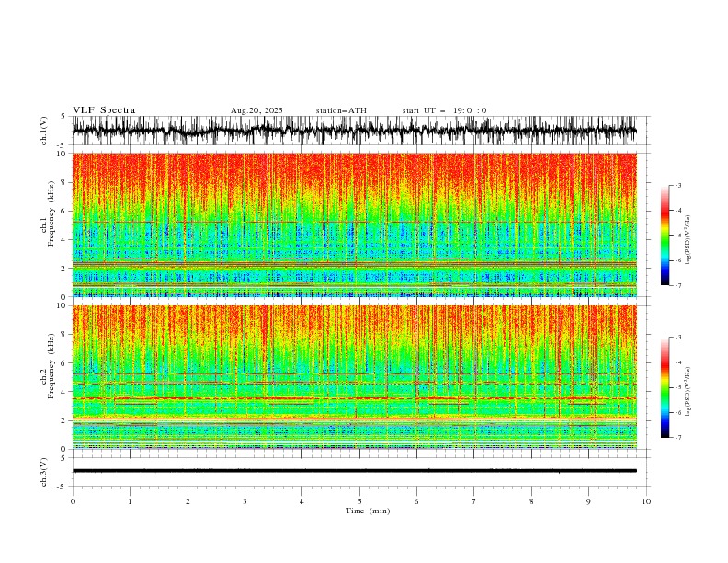Click the '5' tick on time axis
The width and height of the screenshot is (728, 563).
359,501
